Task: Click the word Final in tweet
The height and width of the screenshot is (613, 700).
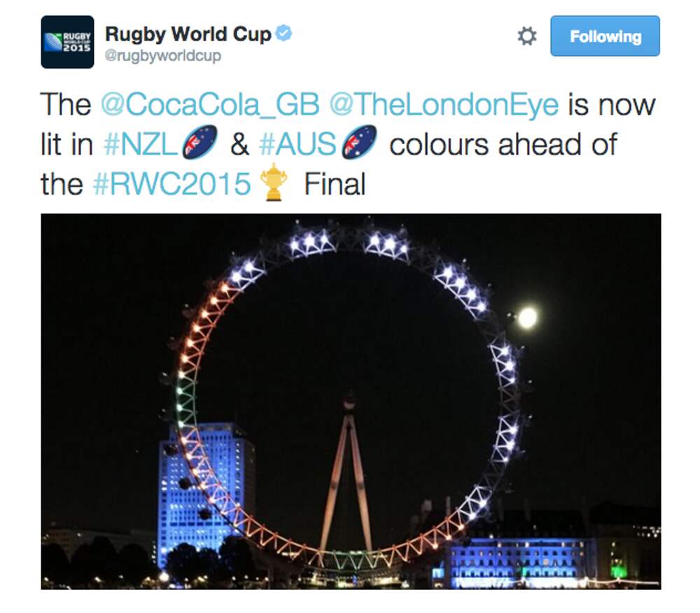Action: click(x=335, y=184)
